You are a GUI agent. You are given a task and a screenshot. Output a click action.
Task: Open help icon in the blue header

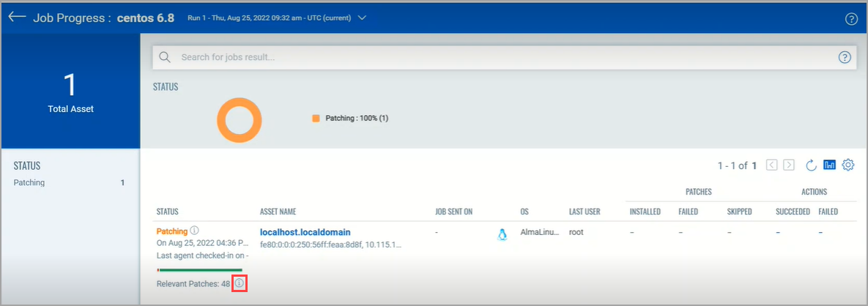851,19
